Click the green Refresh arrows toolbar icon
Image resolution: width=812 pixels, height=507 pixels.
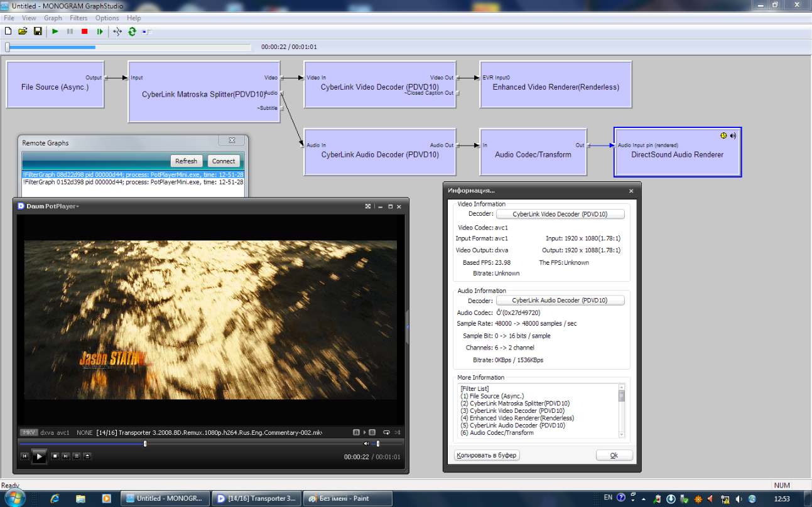click(x=132, y=31)
